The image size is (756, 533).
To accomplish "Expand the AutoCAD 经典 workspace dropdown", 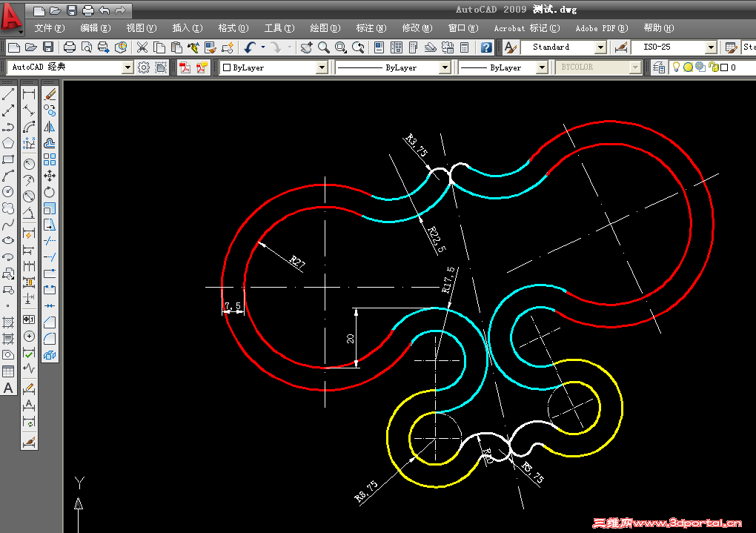I will (x=127, y=67).
